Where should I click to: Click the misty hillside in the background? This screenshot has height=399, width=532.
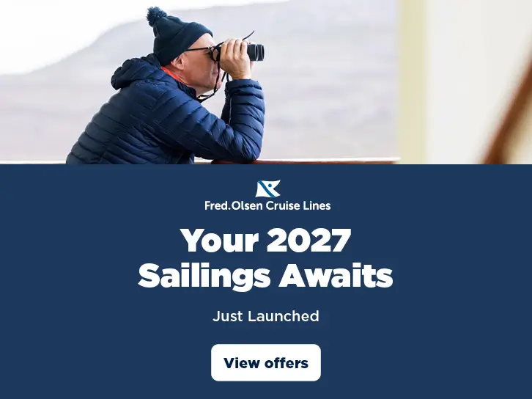[325, 85]
